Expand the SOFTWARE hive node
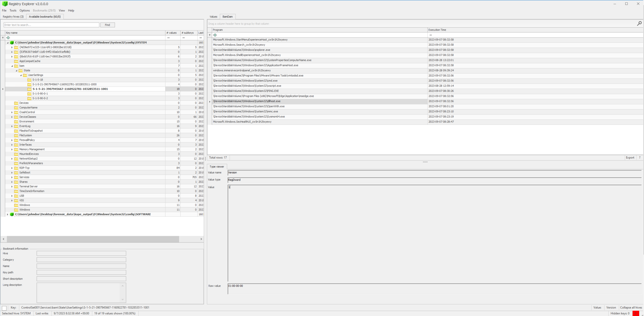 click(x=7, y=214)
